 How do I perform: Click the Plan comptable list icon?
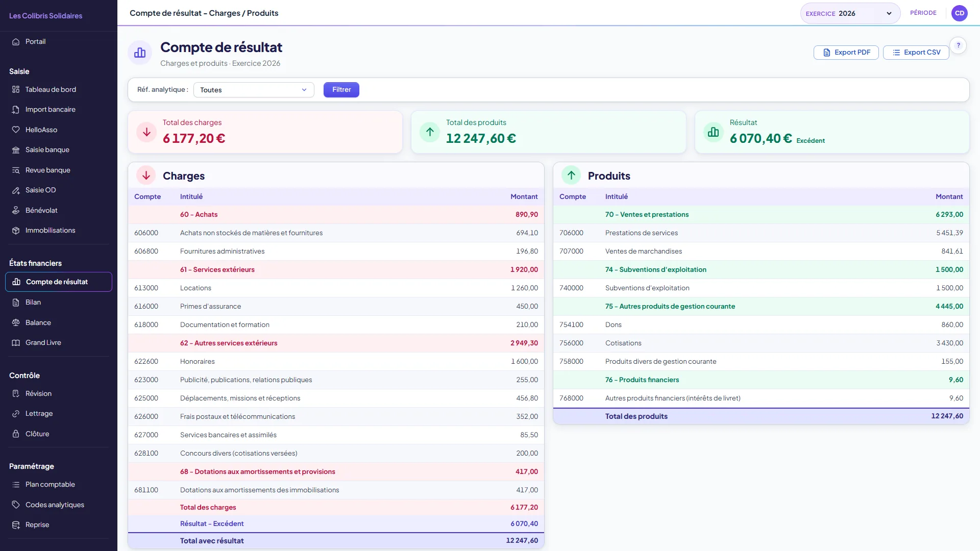(16, 485)
